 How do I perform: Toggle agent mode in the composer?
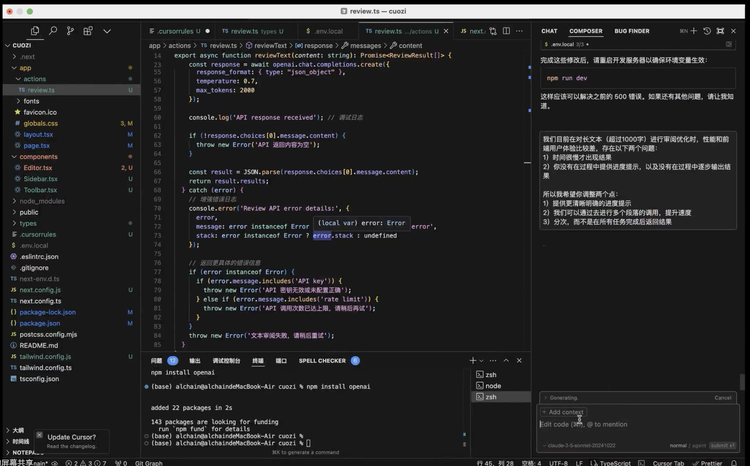point(700,445)
